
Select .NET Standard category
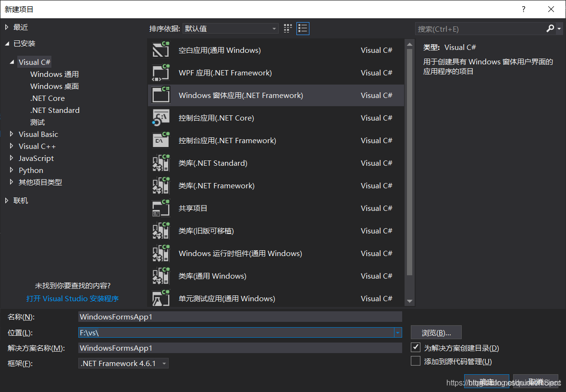click(x=55, y=110)
